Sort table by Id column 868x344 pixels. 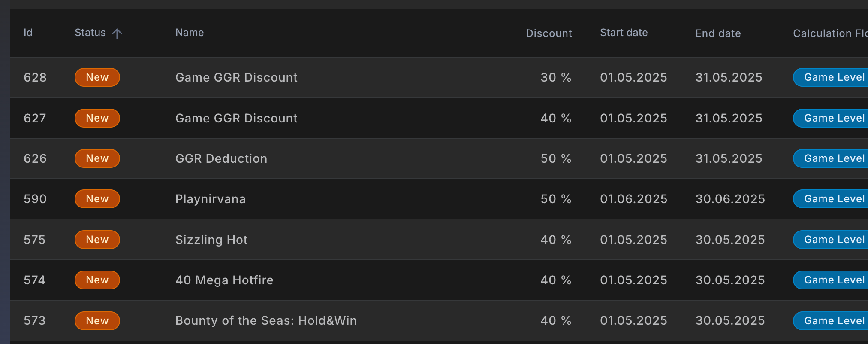pos(28,33)
